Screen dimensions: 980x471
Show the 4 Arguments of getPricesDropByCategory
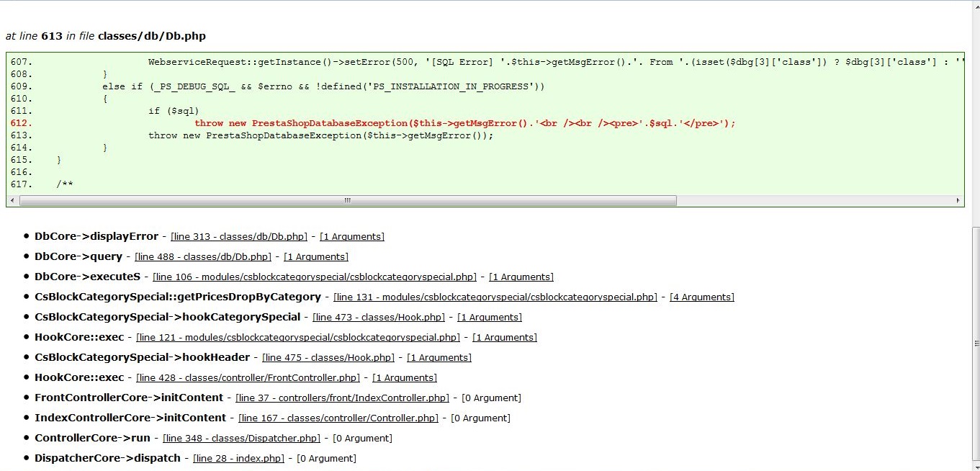pyautogui.click(x=702, y=297)
